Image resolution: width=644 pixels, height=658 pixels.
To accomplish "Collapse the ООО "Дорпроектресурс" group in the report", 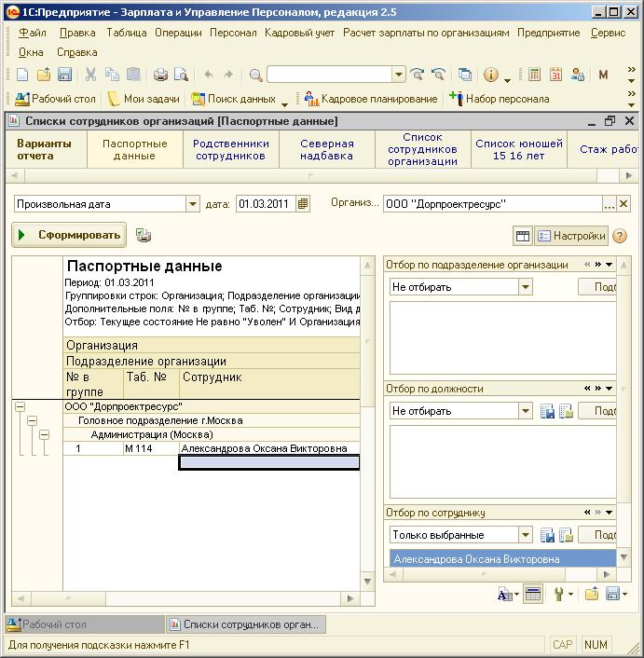I will pyautogui.click(x=20, y=406).
